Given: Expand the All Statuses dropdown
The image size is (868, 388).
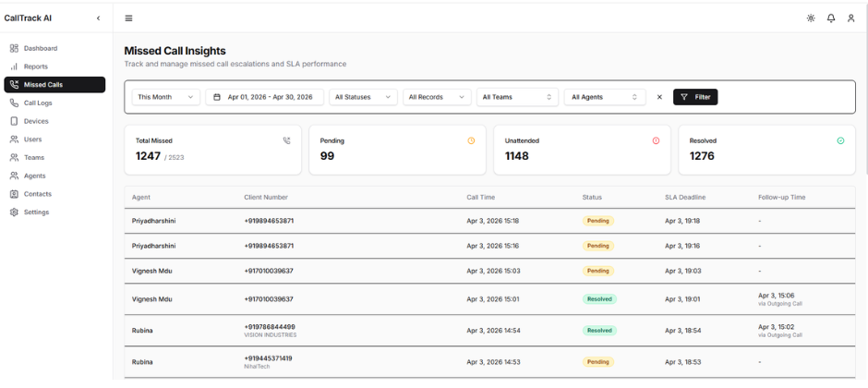Looking at the screenshot, I should click(x=363, y=97).
